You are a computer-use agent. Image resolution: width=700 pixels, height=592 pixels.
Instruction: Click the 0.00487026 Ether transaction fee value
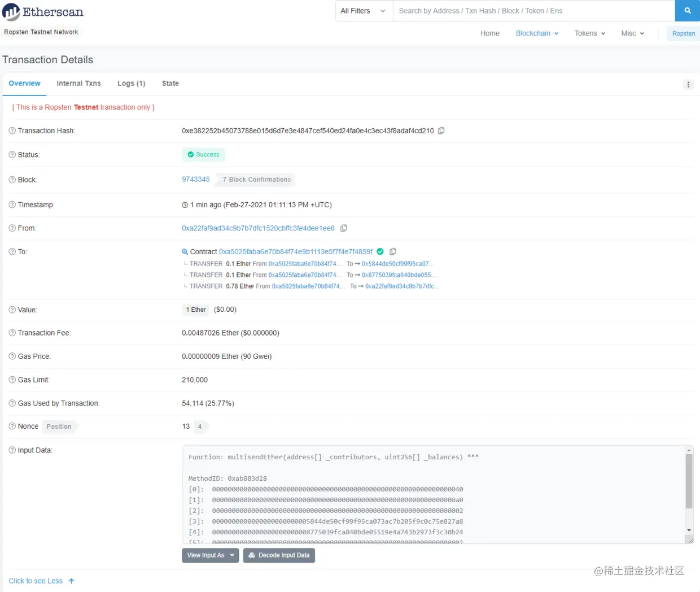(230, 333)
